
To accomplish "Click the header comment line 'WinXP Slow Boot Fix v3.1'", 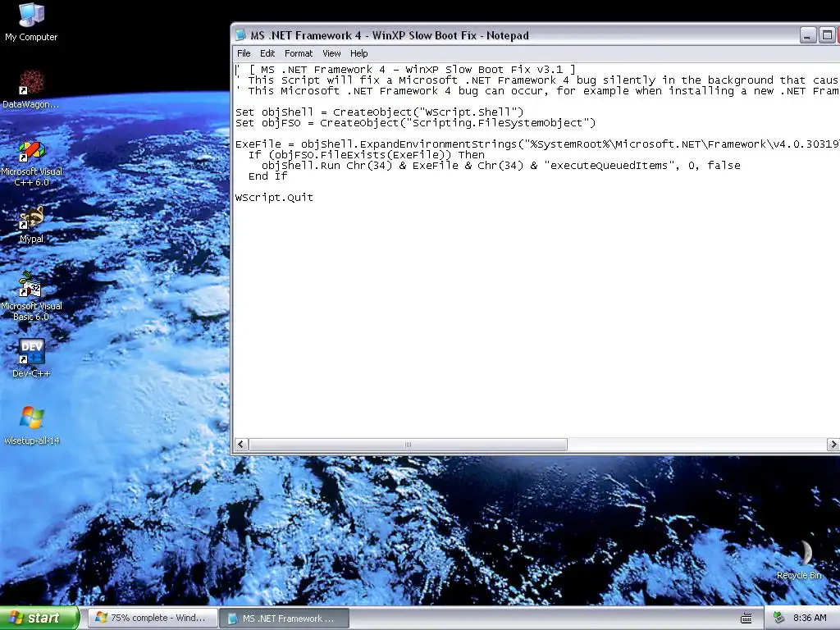I will [405, 70].
